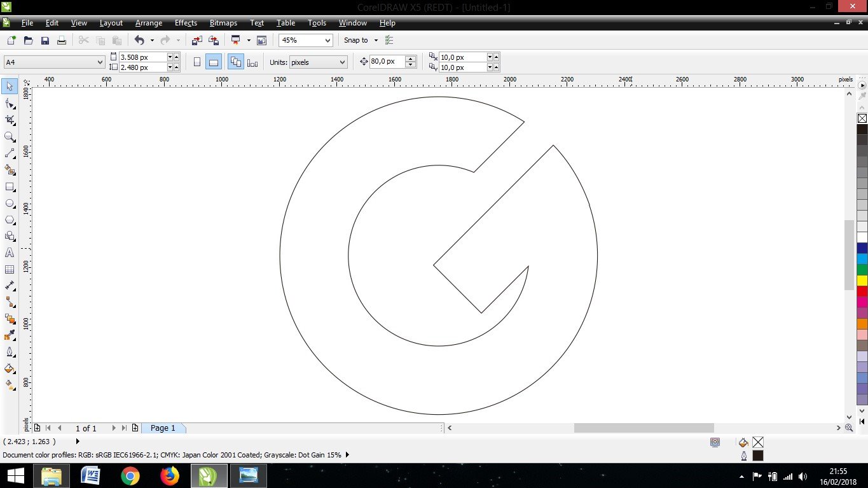Viewport: 868px width, 488px height.
Task: Select the Text tool
Action: point(10,253)
